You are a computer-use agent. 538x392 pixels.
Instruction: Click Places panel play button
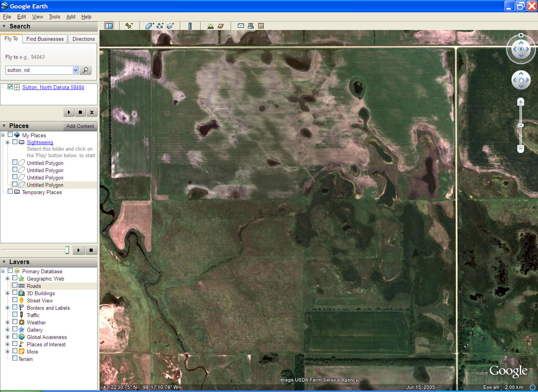click(79, 250)
